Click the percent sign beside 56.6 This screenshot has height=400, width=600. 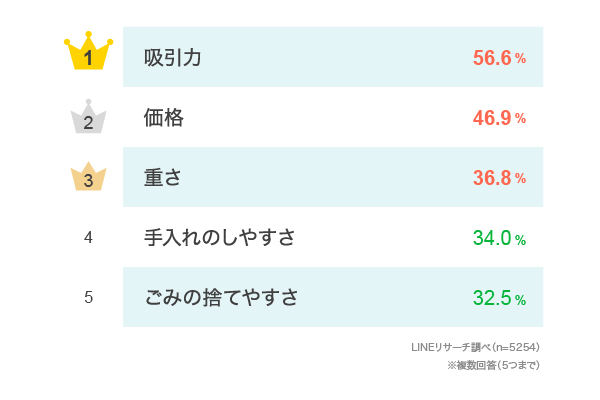click(x=521, y=59)
